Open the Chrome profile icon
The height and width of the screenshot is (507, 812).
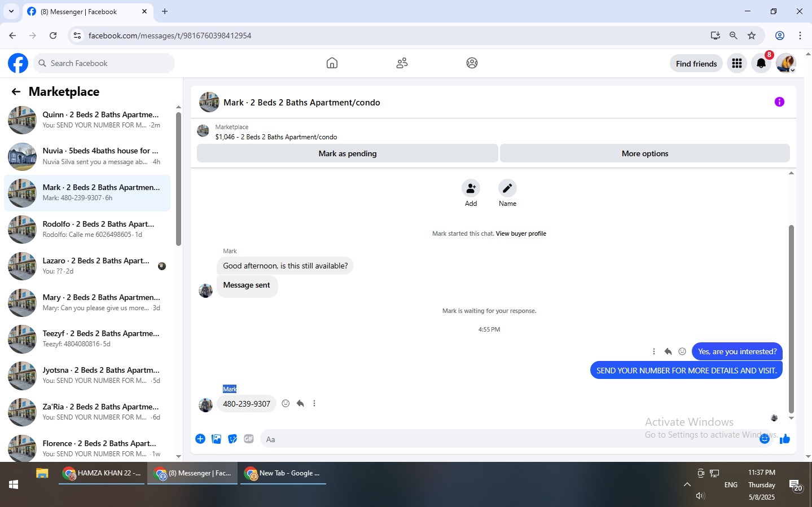pyautogui.click(x=780, y=36)
